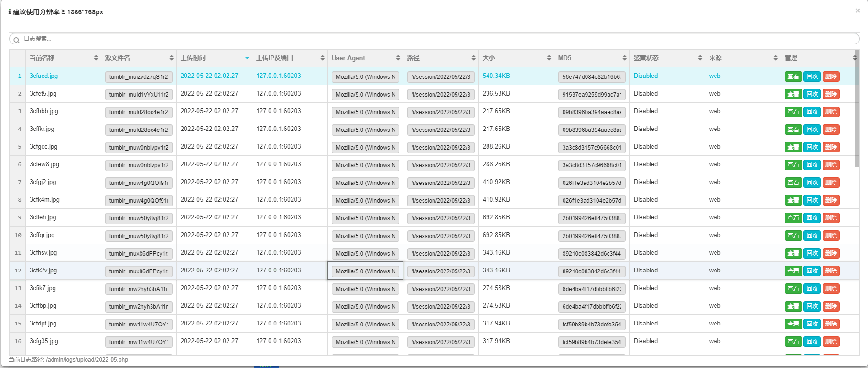Click the table's vertical scrollbar
868x368 pixels.
click(x=857, y=110)
